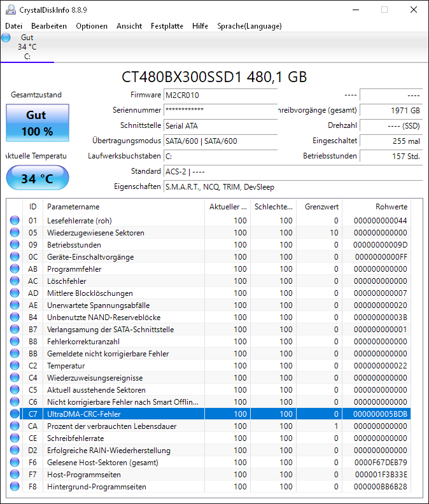Select the C: drive tab with Gut status

pyautogui.click(x=27, y=47)
